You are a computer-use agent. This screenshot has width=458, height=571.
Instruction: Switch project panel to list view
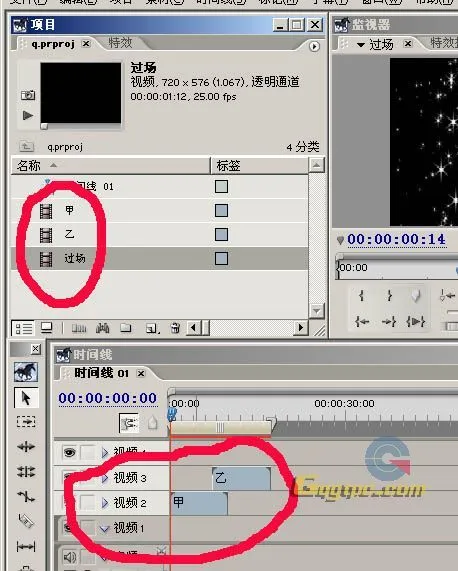tap(23, 328)
